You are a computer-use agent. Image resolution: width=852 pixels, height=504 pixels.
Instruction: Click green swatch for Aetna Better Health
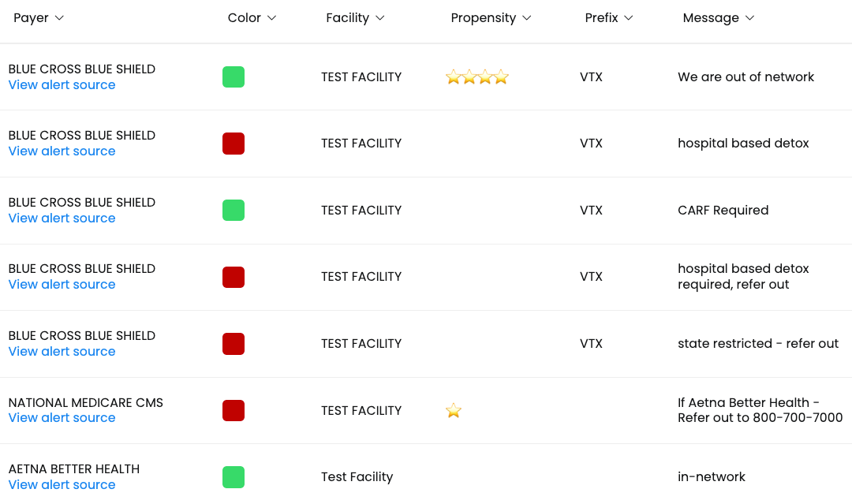point(234,477)
